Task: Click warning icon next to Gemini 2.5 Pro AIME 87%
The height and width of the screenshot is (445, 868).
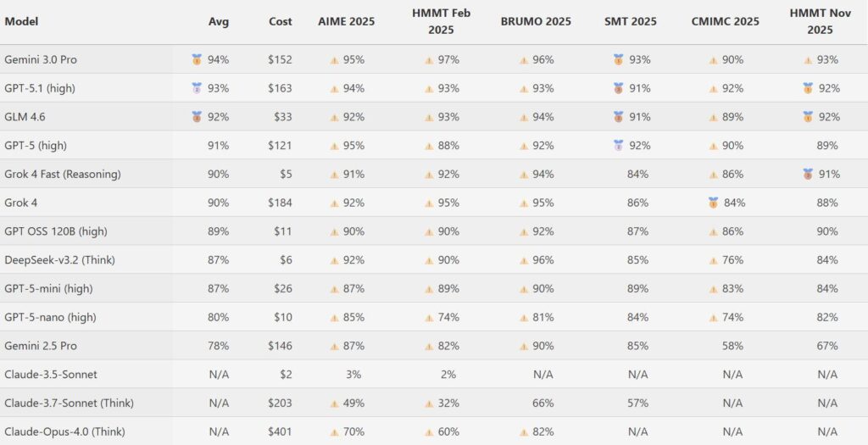Action: point(334,346)
